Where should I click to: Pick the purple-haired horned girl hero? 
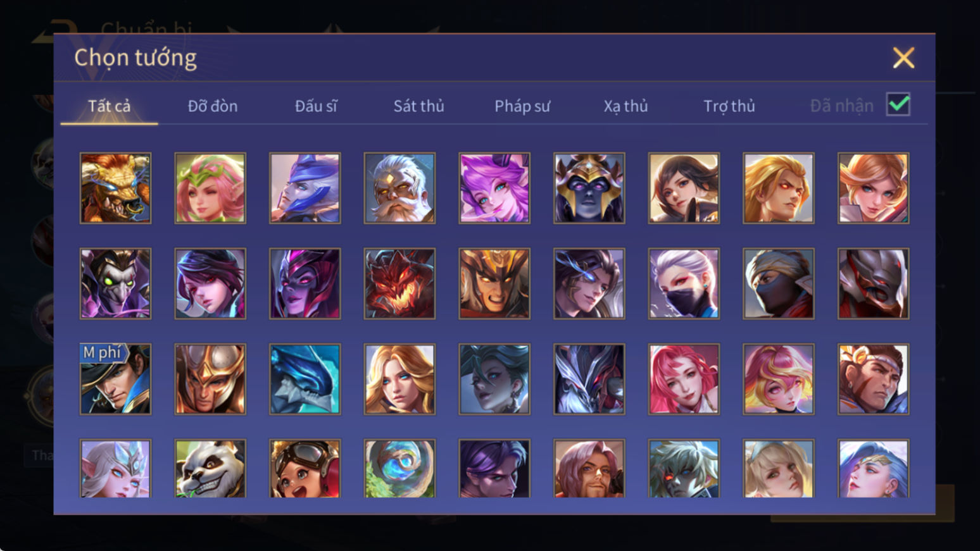pyautogui.click(x=494, y=188)
